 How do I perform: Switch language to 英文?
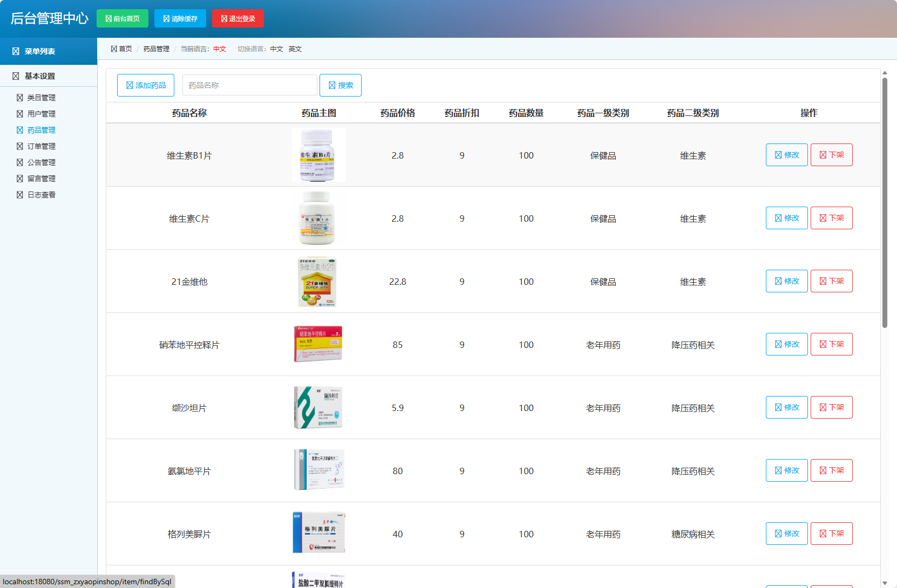[x=295, y=49]
